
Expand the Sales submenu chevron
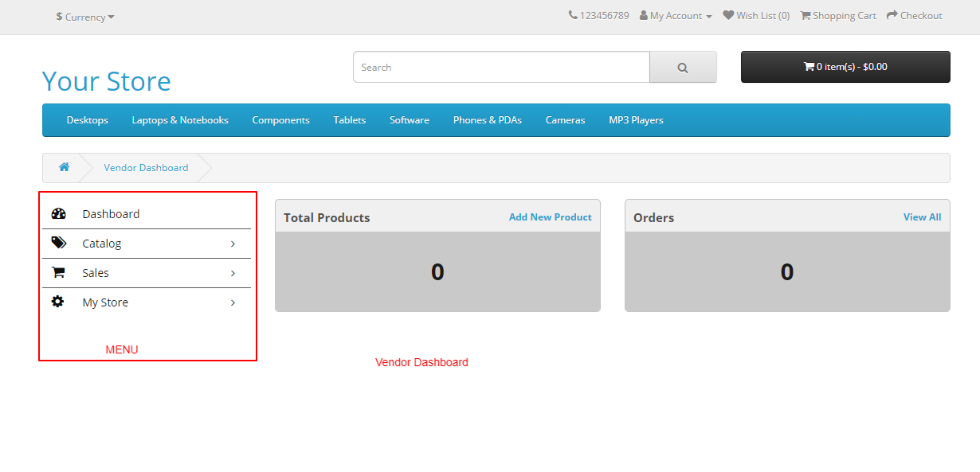pyautogui.click(x=233, y=273)
